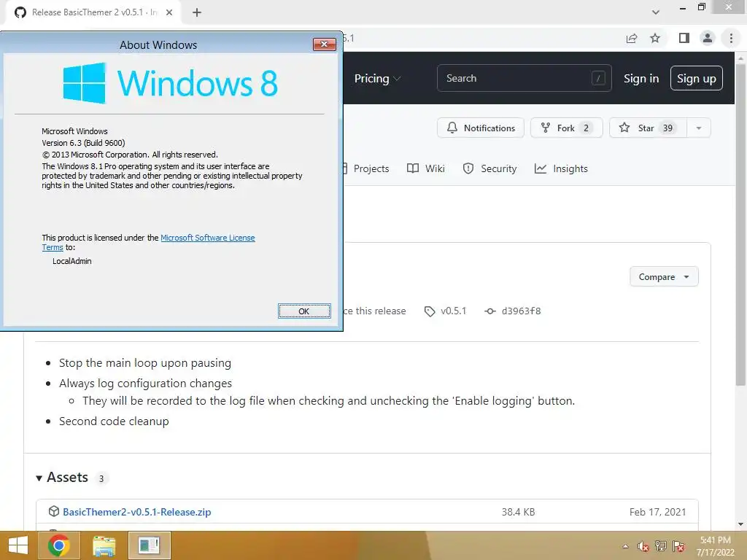The image size is (747, 560).
Task: Switch to the Wiki tab
Action: (x=426, y=168)
